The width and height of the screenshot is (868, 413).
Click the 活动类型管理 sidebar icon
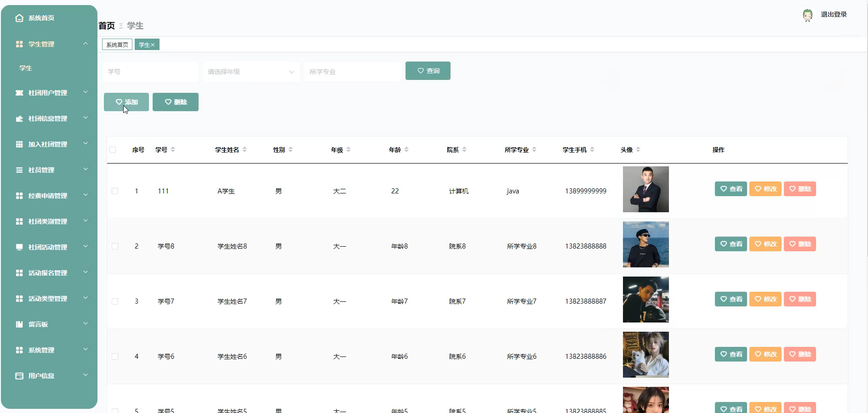(19, 299)
